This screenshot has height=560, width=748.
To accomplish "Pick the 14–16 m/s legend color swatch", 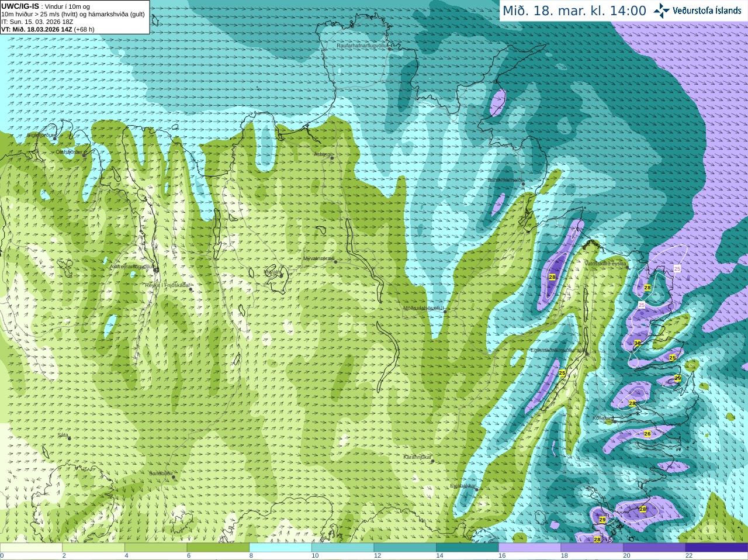I will (467, 548).
